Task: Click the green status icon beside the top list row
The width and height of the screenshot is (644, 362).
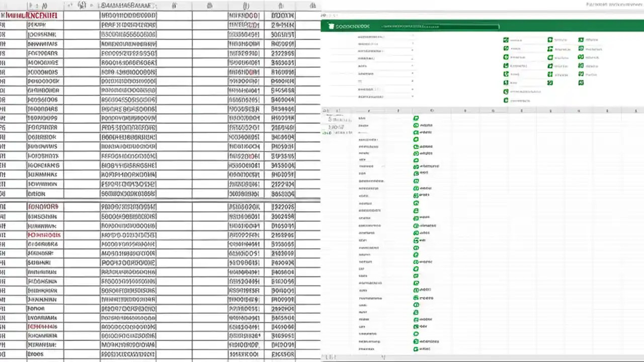Action: (416, 117)
